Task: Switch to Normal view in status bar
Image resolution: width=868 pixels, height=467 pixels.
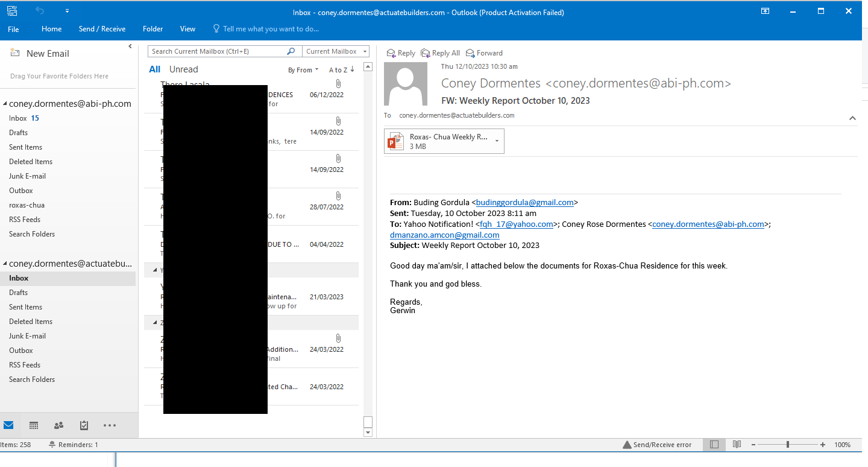Action: tap(714, 445)
